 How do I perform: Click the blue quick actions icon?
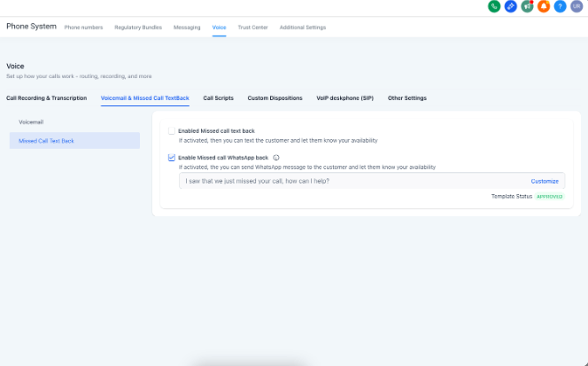click(x=510, y=6)
